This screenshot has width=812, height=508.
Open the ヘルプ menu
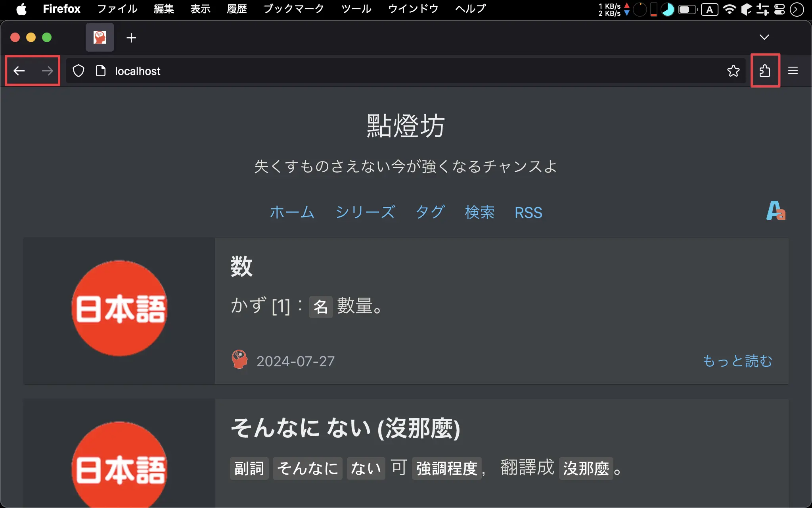pos(471,9)
